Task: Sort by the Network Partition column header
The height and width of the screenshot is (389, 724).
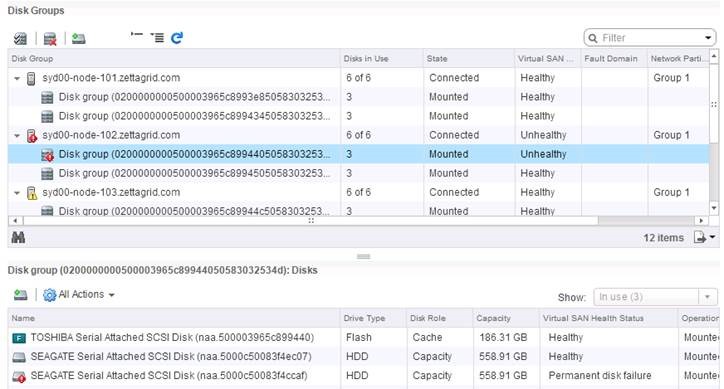Action: (678, 59)
